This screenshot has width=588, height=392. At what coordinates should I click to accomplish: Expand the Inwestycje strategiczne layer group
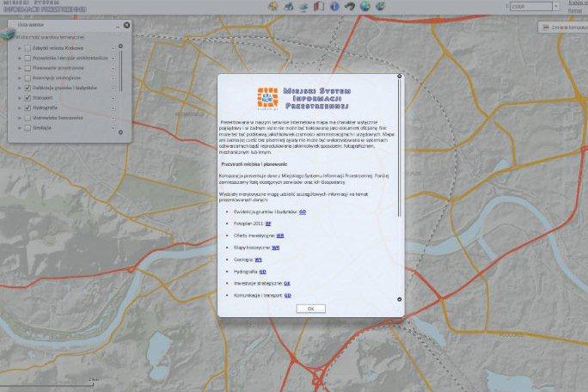(x=19, y=77)
